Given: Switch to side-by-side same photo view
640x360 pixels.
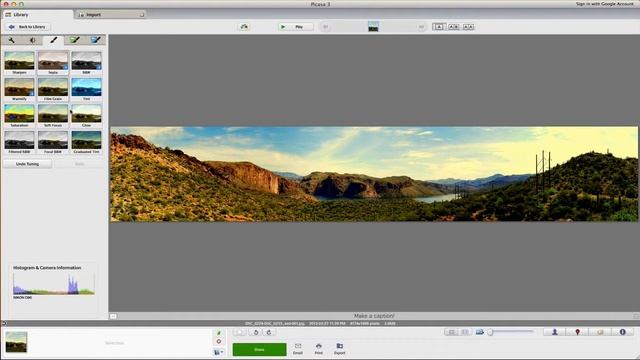Looking at the screenshot, I should click(x=468, y=27).
